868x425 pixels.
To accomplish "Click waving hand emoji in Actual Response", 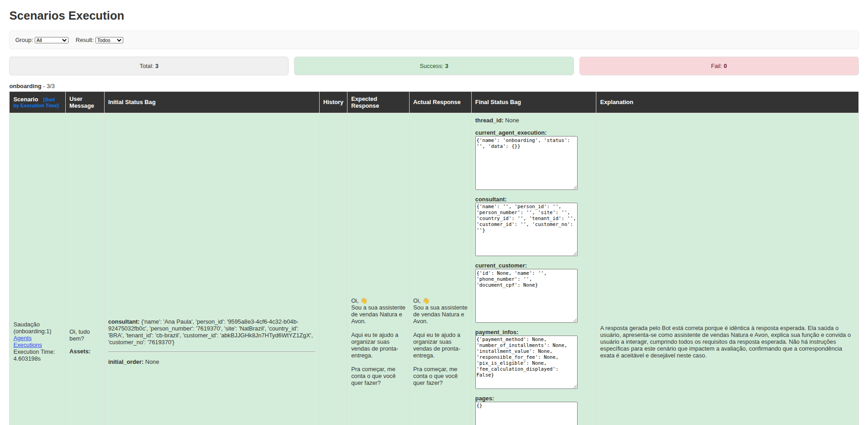I will coord(426,301).
